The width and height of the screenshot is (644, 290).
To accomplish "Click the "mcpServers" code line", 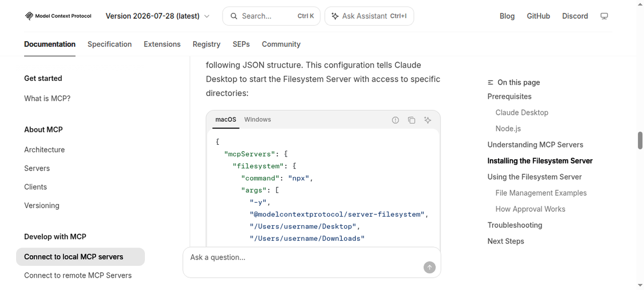I will [257, 154].
